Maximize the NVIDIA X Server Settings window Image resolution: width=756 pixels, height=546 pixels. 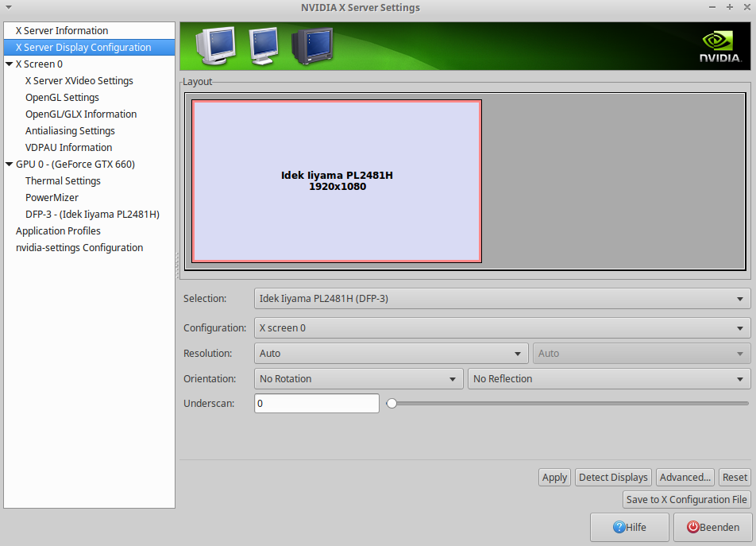tap(730, 7)
